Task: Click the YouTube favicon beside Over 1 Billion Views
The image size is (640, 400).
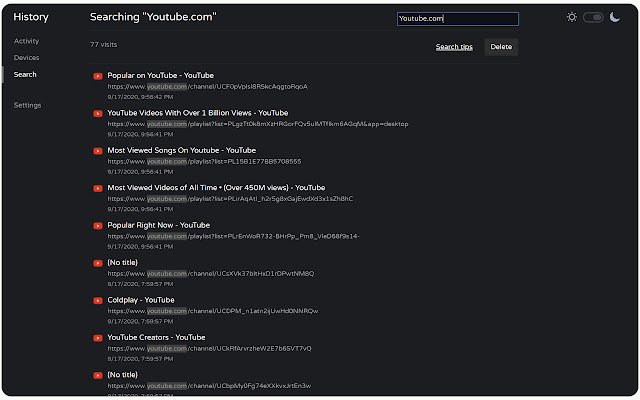Action: pos(98,113)
